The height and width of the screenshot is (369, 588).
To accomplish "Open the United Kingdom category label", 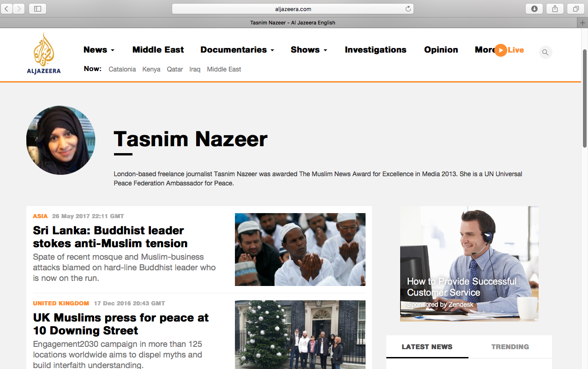I will click(61, 304).
